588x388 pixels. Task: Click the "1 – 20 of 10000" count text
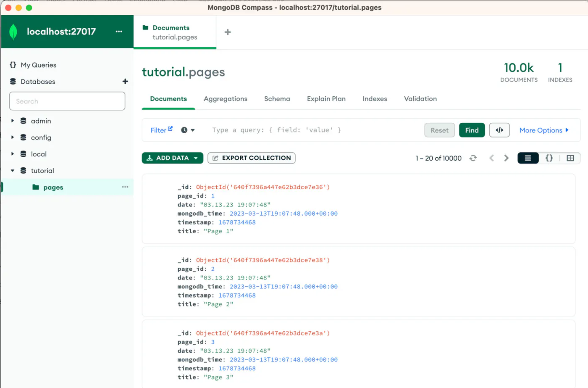point(438,158)
